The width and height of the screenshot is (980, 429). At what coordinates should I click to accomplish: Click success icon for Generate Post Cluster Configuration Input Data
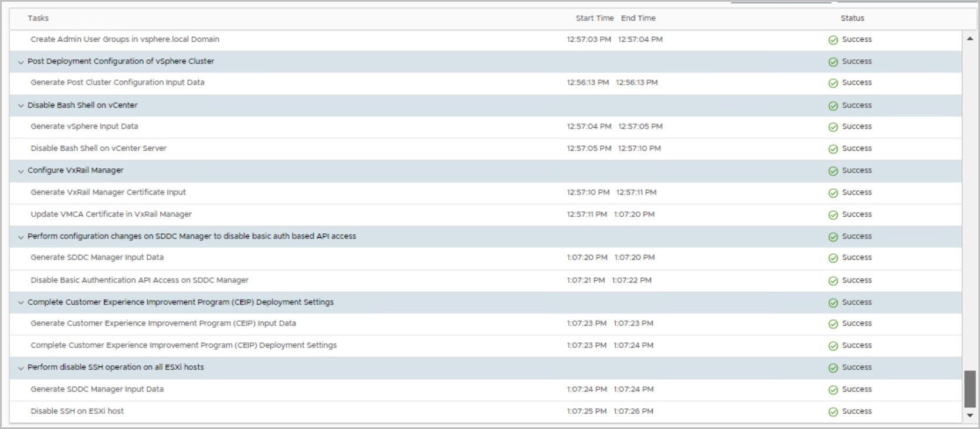(x=833, y=83)
